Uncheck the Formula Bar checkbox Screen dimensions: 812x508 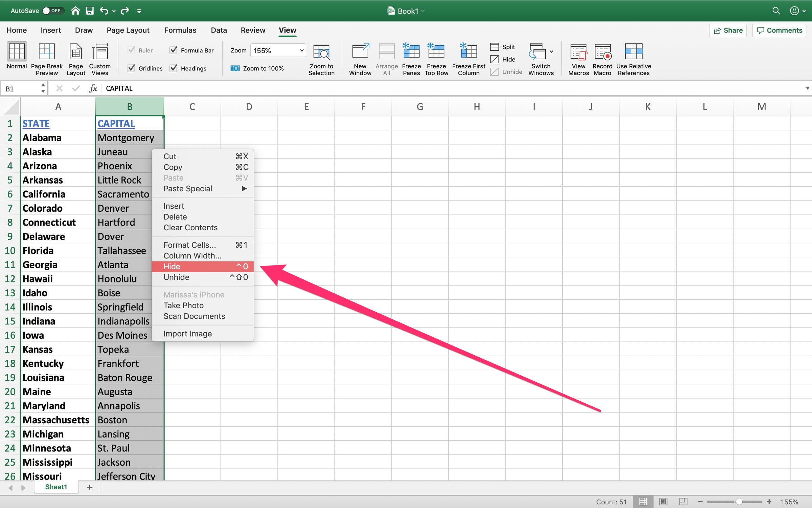click(173, 50)
